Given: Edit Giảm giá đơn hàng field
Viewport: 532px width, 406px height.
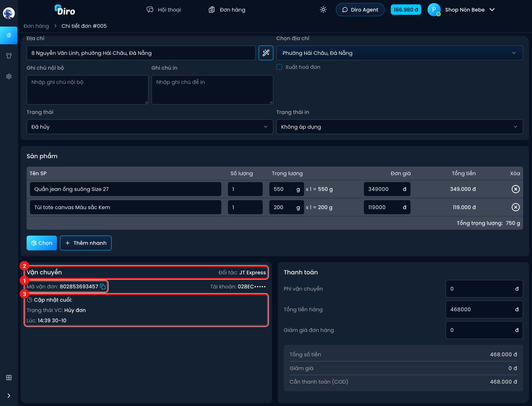Looking at the screenshot, I should click(x=484, y=330).
